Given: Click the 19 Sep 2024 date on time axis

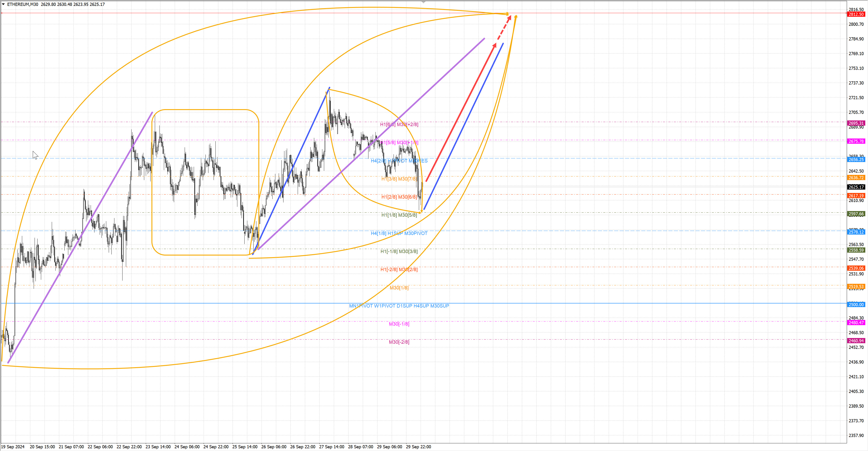Looking at the screenshot, I should pos(13,447).
